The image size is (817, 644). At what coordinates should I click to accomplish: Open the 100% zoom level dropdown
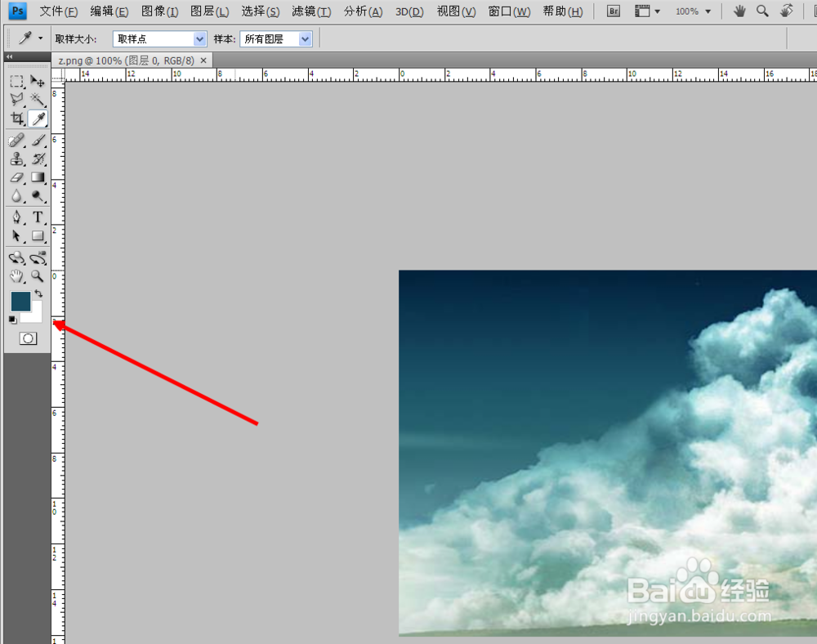tap(693, 11)
